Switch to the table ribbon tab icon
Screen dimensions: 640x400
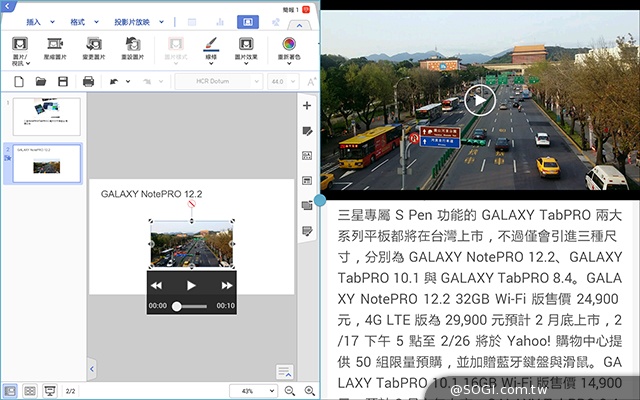click(x=192, y=22)
